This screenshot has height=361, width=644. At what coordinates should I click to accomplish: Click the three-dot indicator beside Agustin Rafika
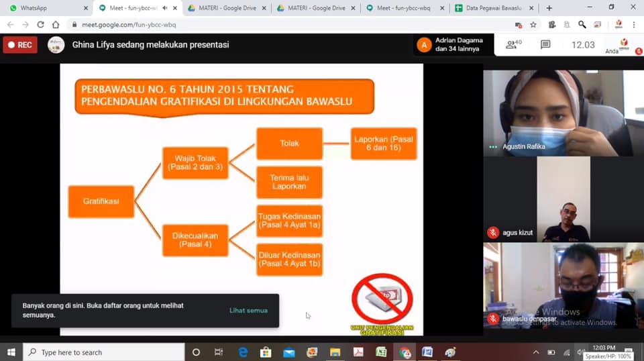click(x=493, y=147)
